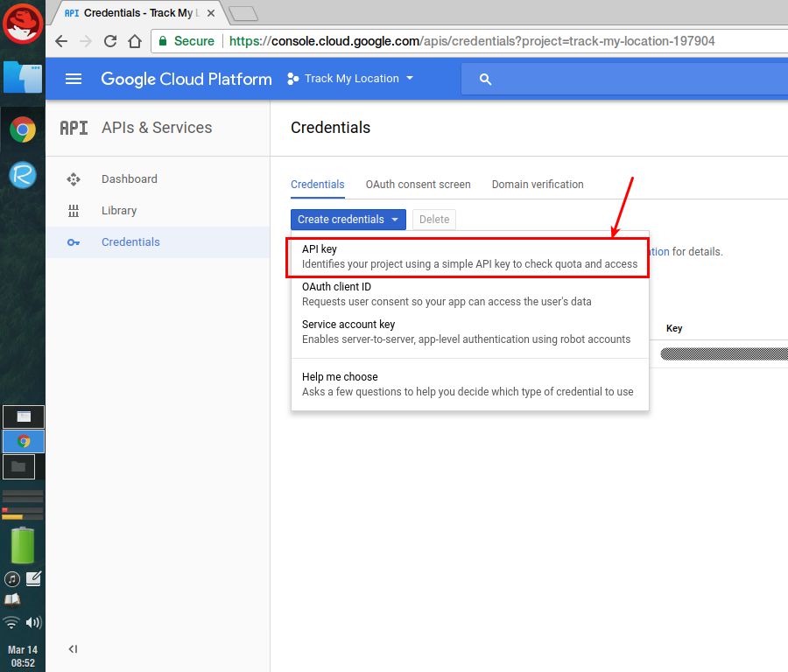Close the Credentials browser tab
Viewport: 788px width, 672px height.
211,13
